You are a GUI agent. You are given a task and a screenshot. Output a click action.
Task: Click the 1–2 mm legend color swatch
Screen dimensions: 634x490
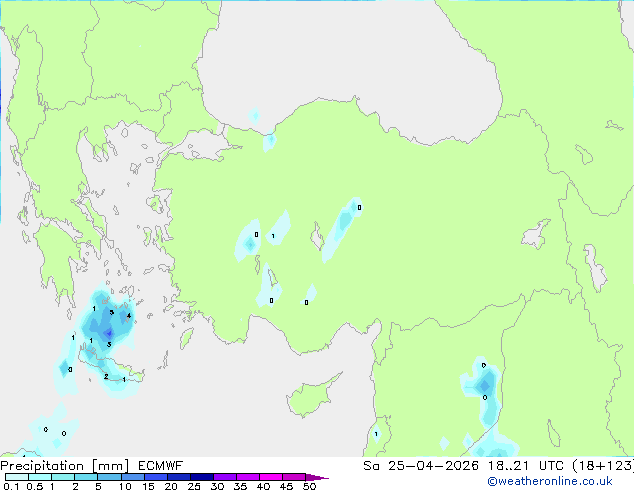tap(63, 477)
